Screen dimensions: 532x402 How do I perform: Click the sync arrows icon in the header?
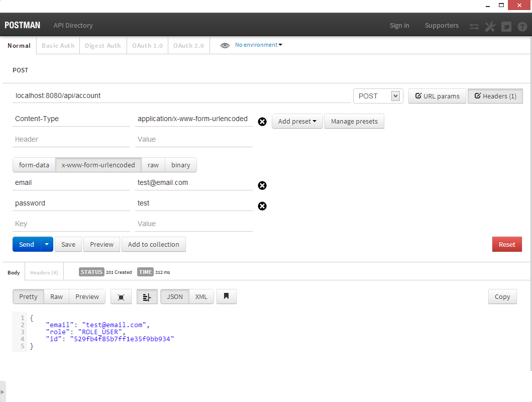point(474,27)
